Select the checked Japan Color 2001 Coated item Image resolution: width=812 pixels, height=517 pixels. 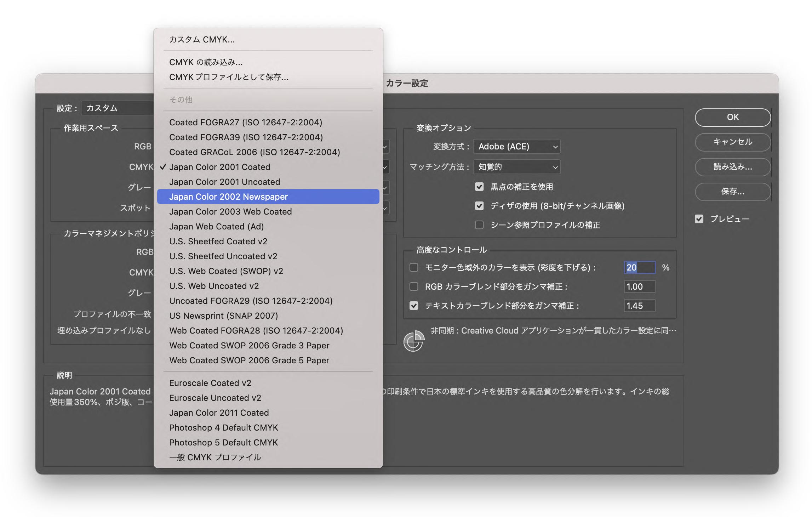tap(268, 167)
